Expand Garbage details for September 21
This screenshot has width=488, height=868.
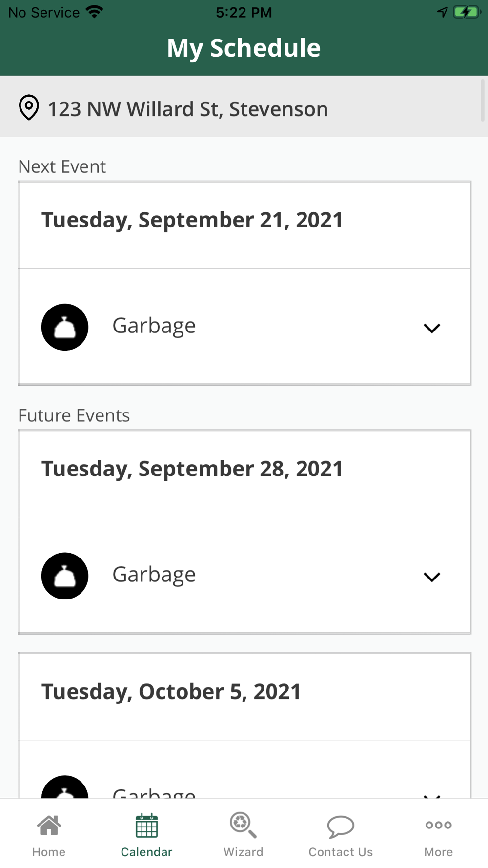(432, 328)
